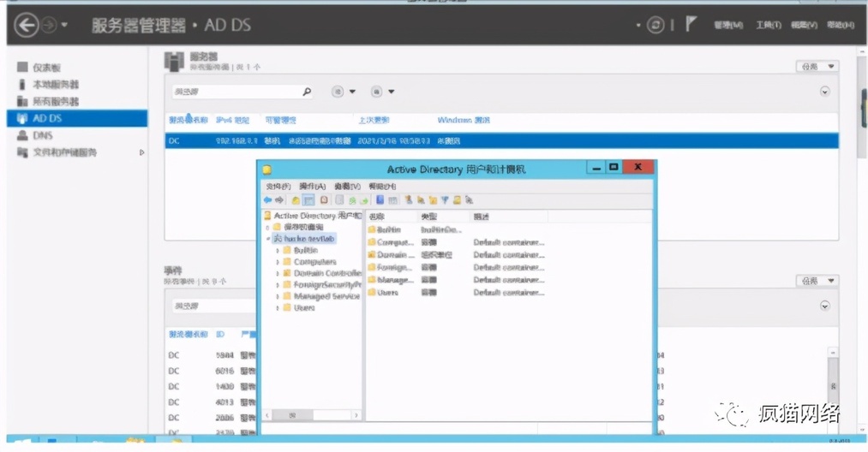This screenshot has width=868, height=452.
Task: Open the 管理(M) menu in Server Manager
Action: pyautogui.click(x=728, y=25)
